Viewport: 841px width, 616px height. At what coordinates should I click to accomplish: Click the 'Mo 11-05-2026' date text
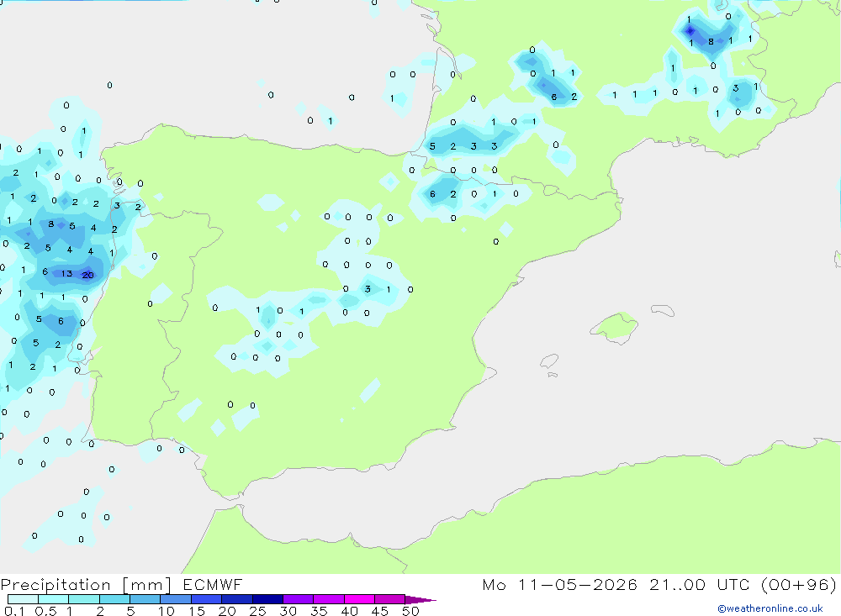(559, 585)
